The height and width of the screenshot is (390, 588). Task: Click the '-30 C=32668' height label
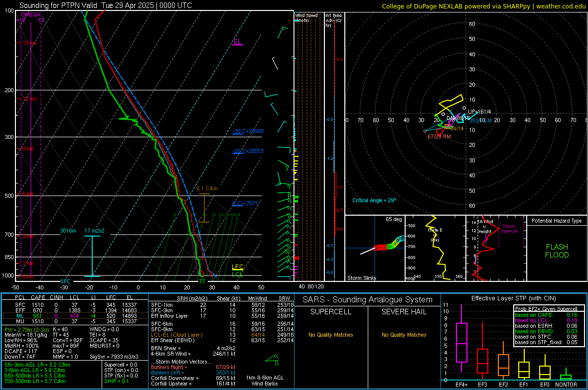pyautogui.click(x=248, y=131)
